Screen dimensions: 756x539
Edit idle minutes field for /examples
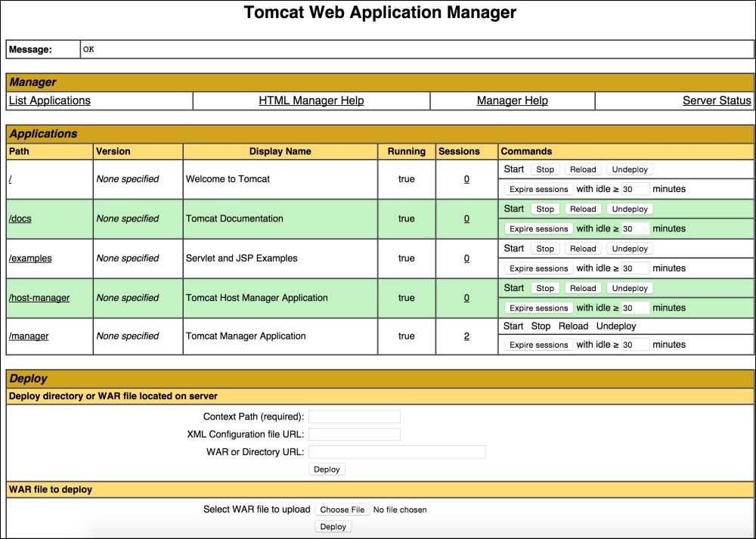coord(635,268)
